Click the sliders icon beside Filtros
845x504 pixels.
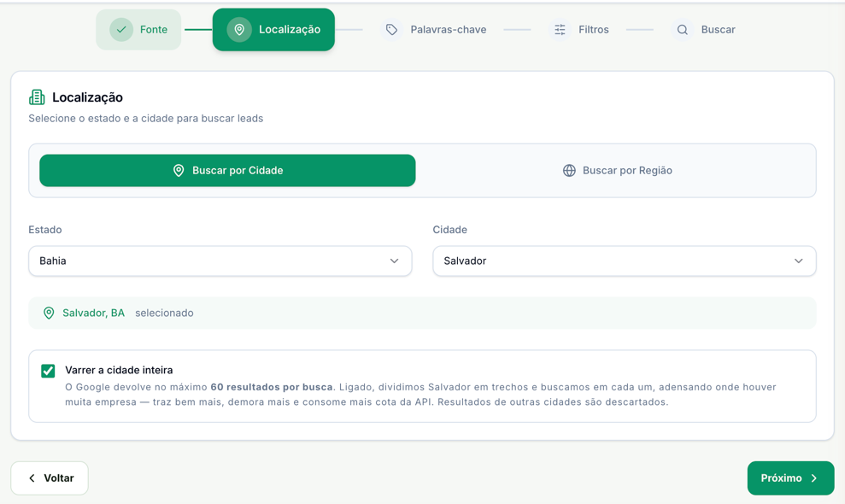coord(560,30)
